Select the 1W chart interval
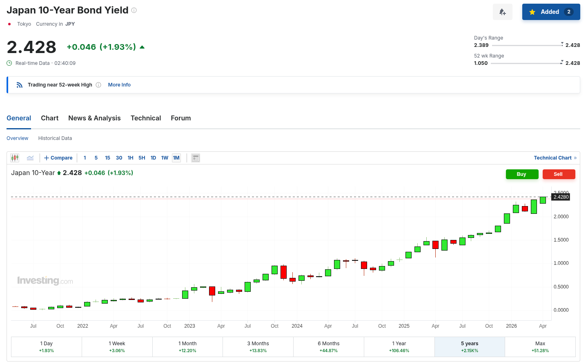This screenshot has height=364, width=588. [165, 158]
